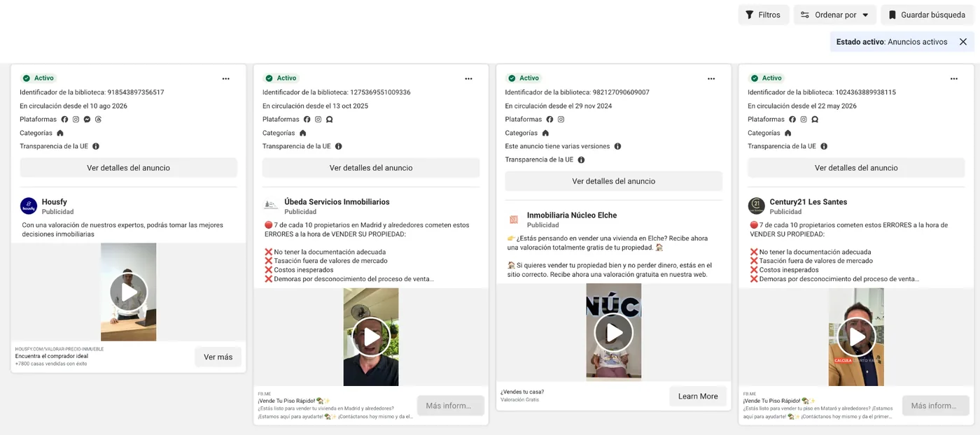Click info icon beside Transparencia de la UE, Housfy
The image size is (980, 435).
tap(96, 146)
